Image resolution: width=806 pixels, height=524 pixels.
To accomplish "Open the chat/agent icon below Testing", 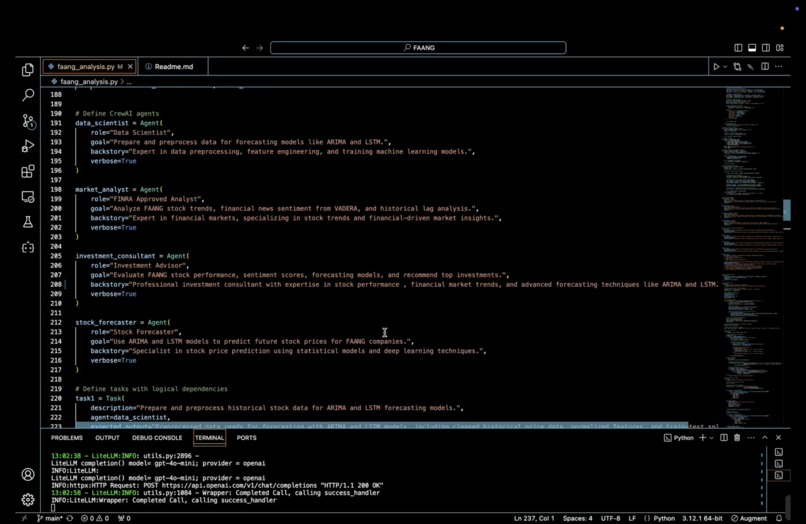I will pos(28,248).
